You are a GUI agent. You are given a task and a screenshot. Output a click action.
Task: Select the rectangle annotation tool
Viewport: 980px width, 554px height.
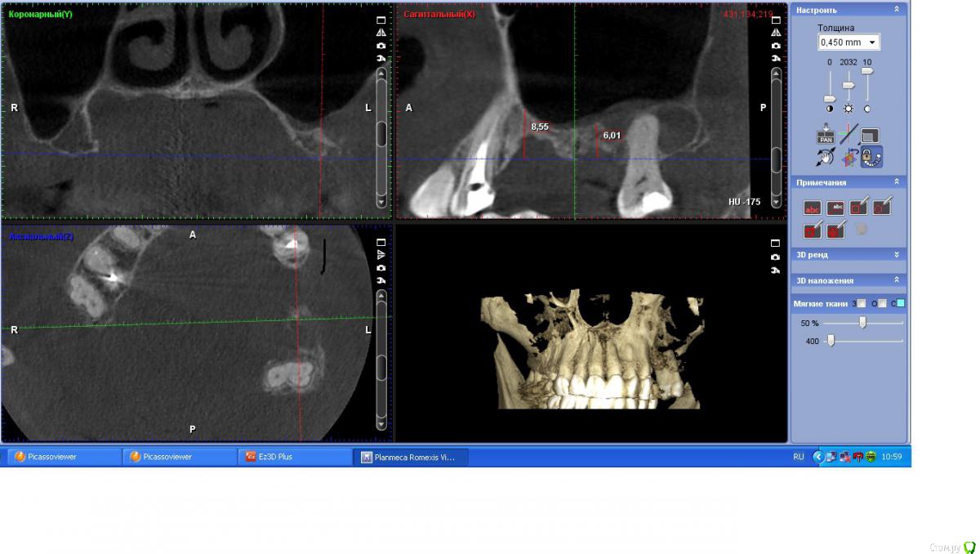pyautogui.click(x=858, y=208)
